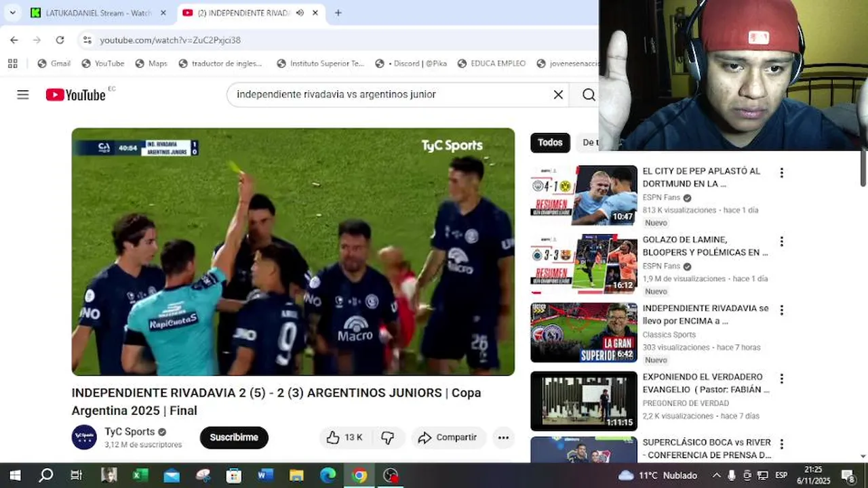Click the address bar URL
The image size is (868, 488).
[x=170, y=40]
